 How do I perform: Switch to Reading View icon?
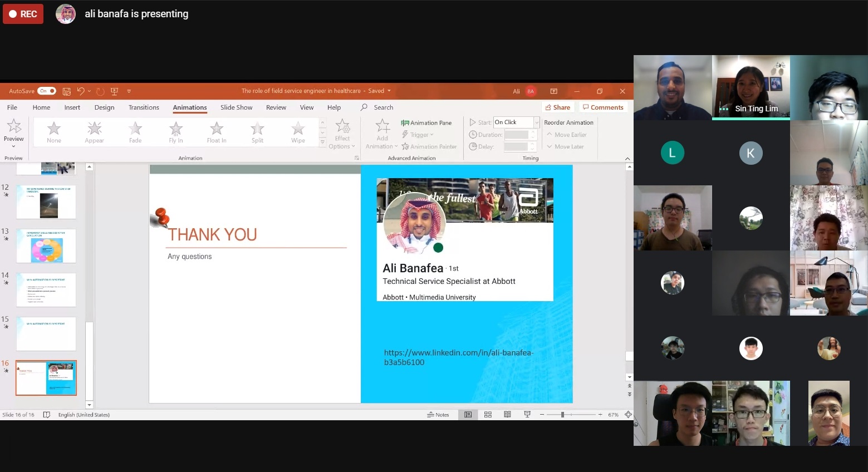pyautogui.click(x=507, y=415)
